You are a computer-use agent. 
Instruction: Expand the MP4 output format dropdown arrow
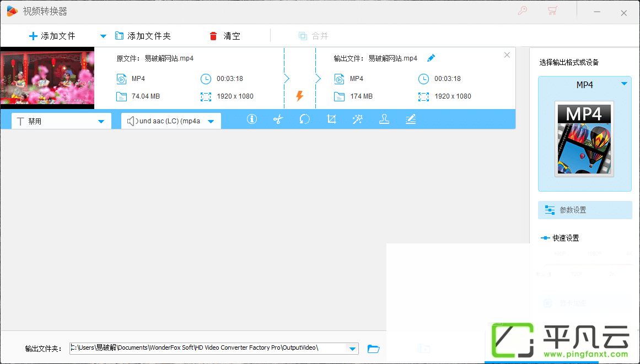(x=624, y=84)
